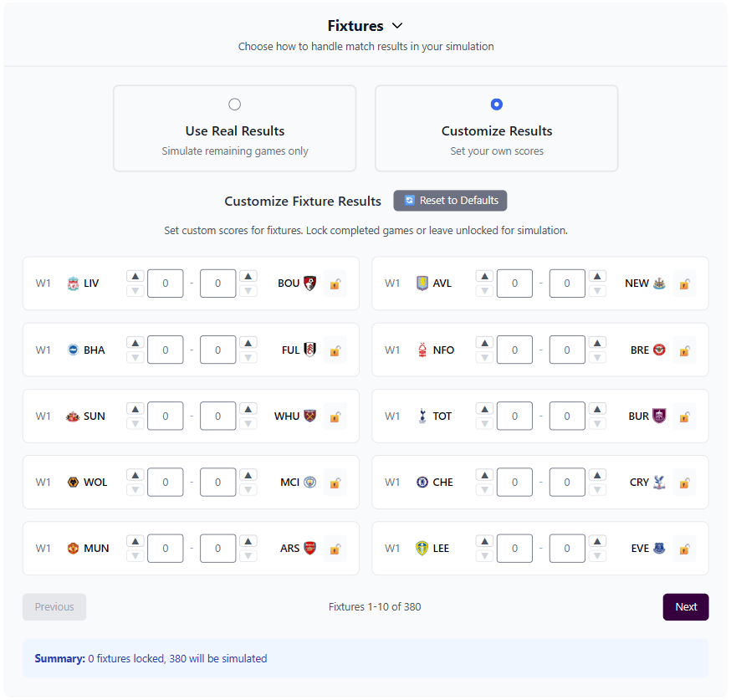Select the Customize Results radio option
The width and height of the screenshot is (731, 700).
pyautogui.click(x=497, y=105)
